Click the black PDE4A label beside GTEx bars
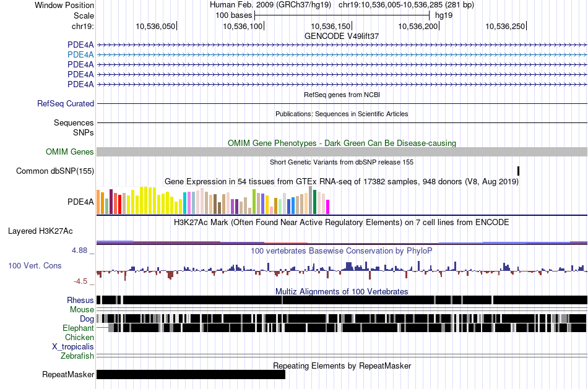The width and height of the screenshot is (588, 389). tap(80, 202)
